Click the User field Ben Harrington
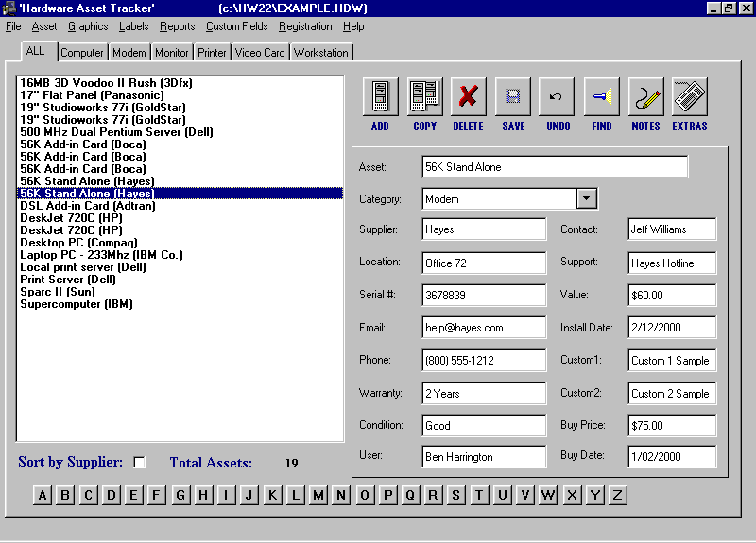The image size is (756, 543). click(x=484, y=457)
